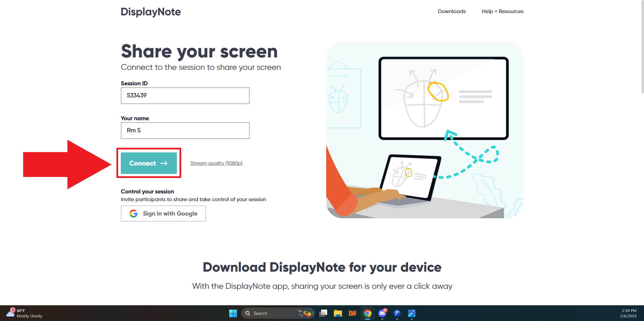This screenshot has height=321, width=644.
Task: Click the Your name input field
Action: click(x=185, y=131)
